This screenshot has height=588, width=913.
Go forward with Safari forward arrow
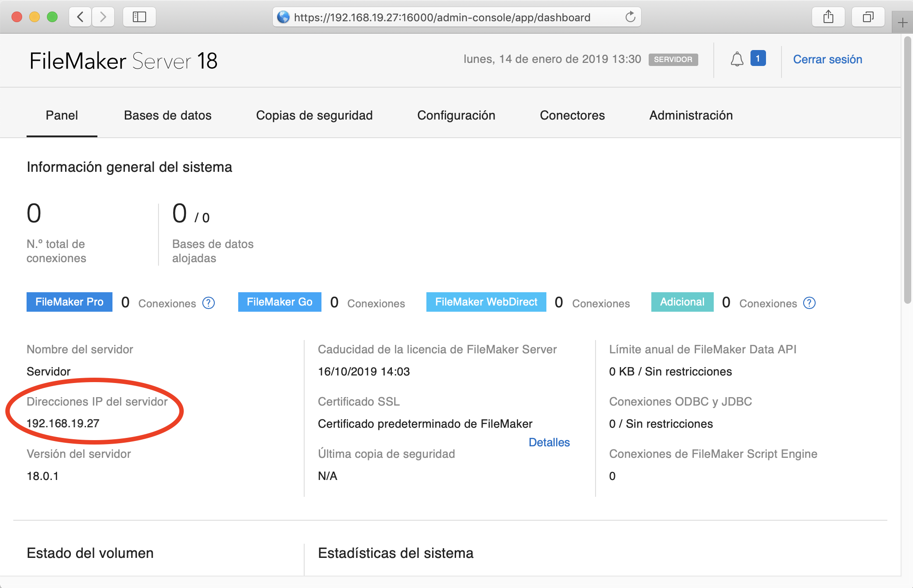coord(103,17)
